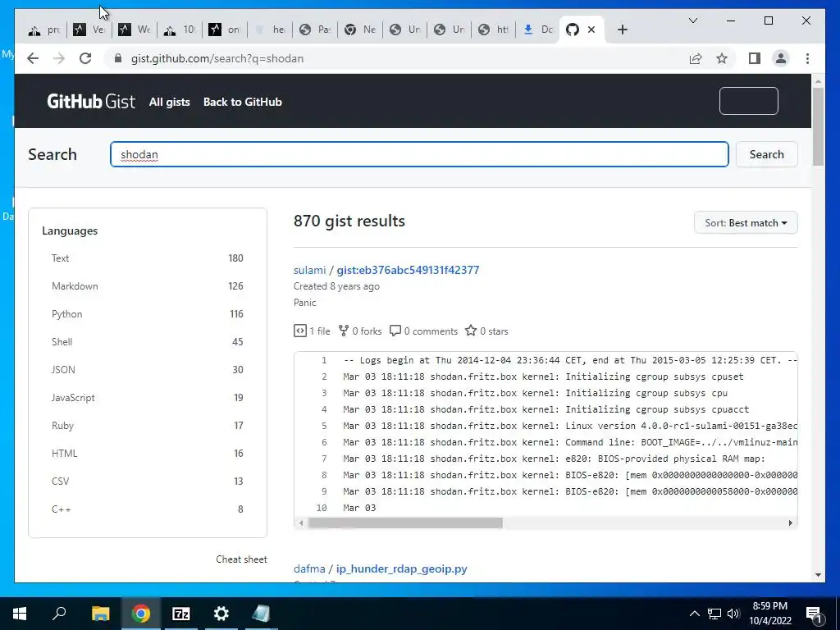Filter results by JavaScript language
840x630 pixels.
pyautogui.click(x=148, y=398)
